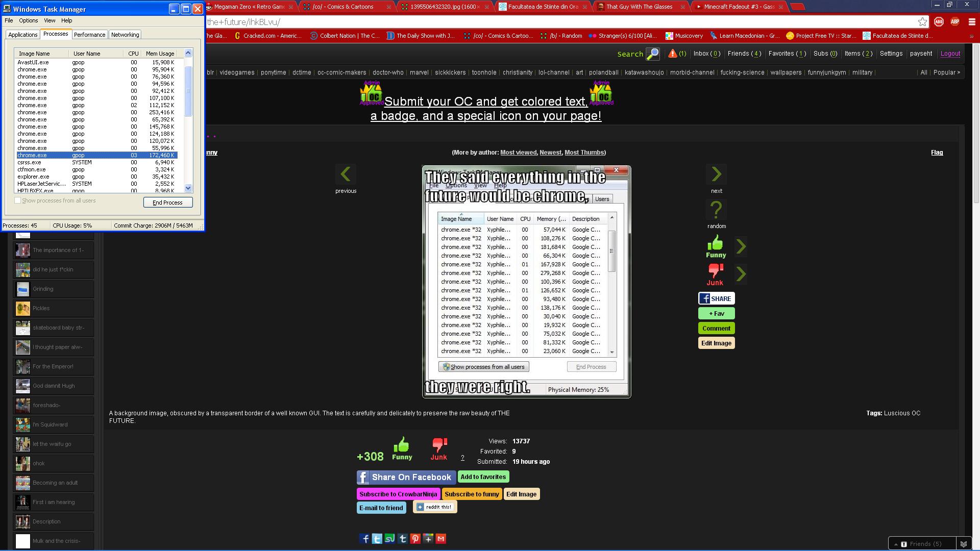The height and width of the screenshot is (551, 980).
Task: Open the Options menu in Task Manager
Action: [28, 20]
